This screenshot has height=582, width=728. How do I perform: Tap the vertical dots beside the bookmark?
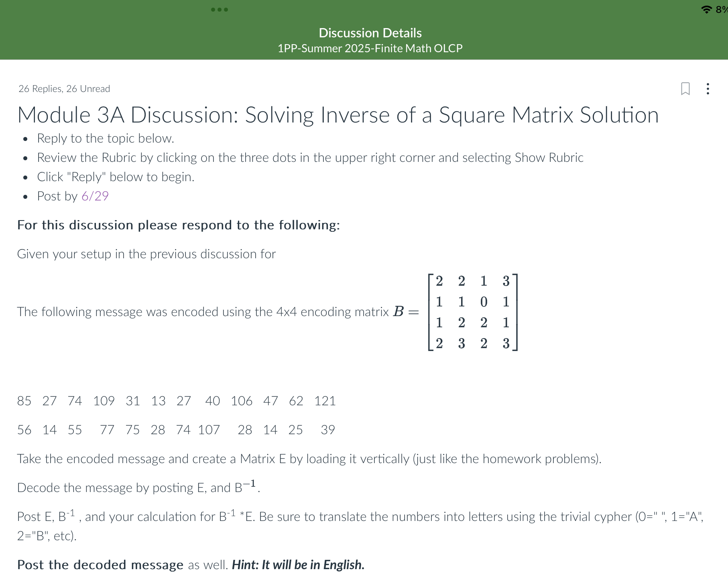coord(709,88)
